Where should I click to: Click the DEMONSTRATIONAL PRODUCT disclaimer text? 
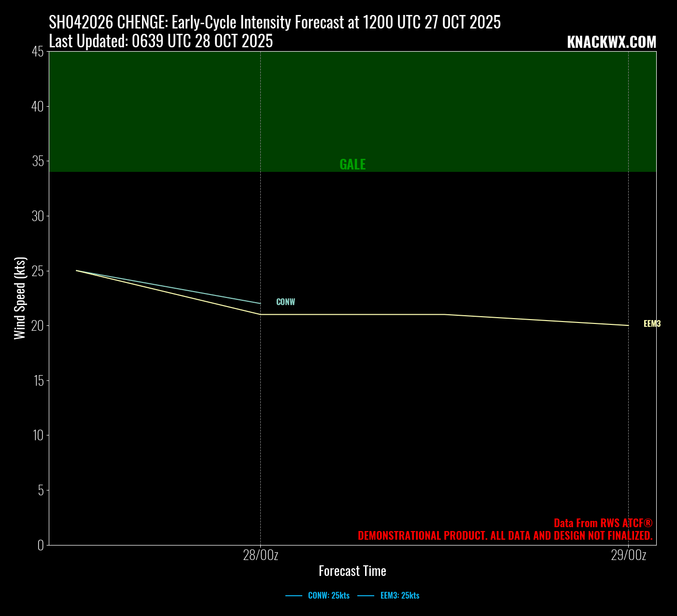pos(505,536)
